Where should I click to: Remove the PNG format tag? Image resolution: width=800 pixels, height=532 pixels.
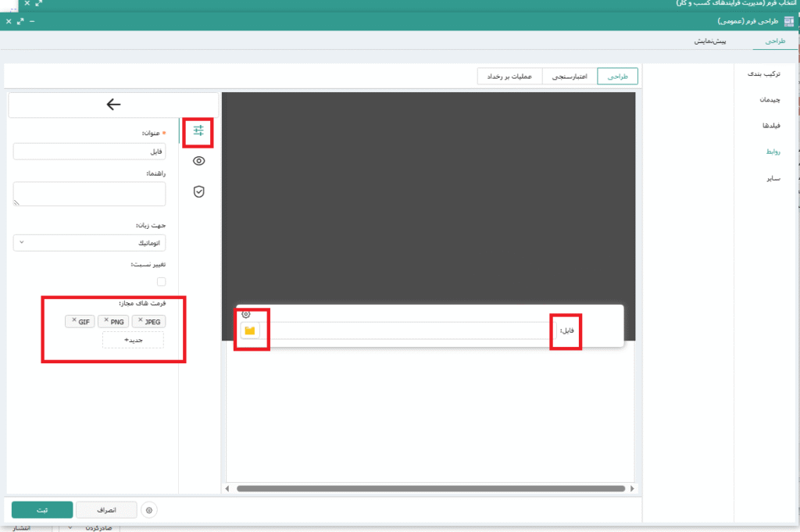click(105, 320)
